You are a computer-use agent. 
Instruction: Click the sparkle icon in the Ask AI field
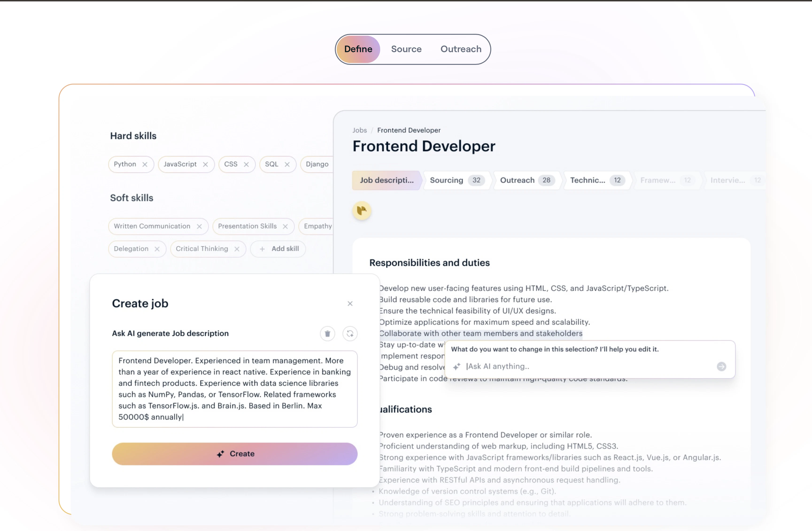point(457,366)
